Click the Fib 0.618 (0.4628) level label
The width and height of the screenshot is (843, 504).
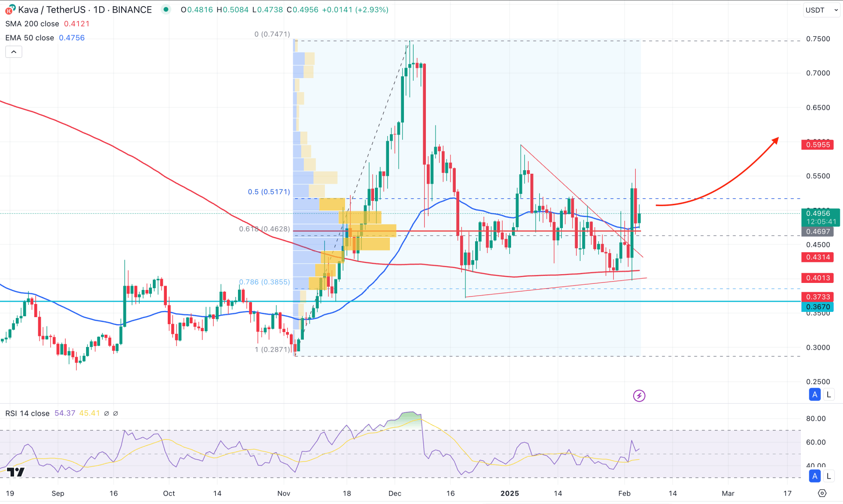click(264, 229)
